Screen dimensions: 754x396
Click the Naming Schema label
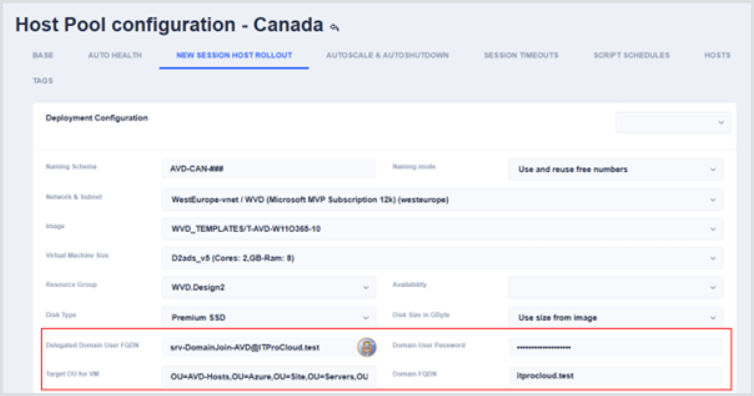tap(71, 167)
